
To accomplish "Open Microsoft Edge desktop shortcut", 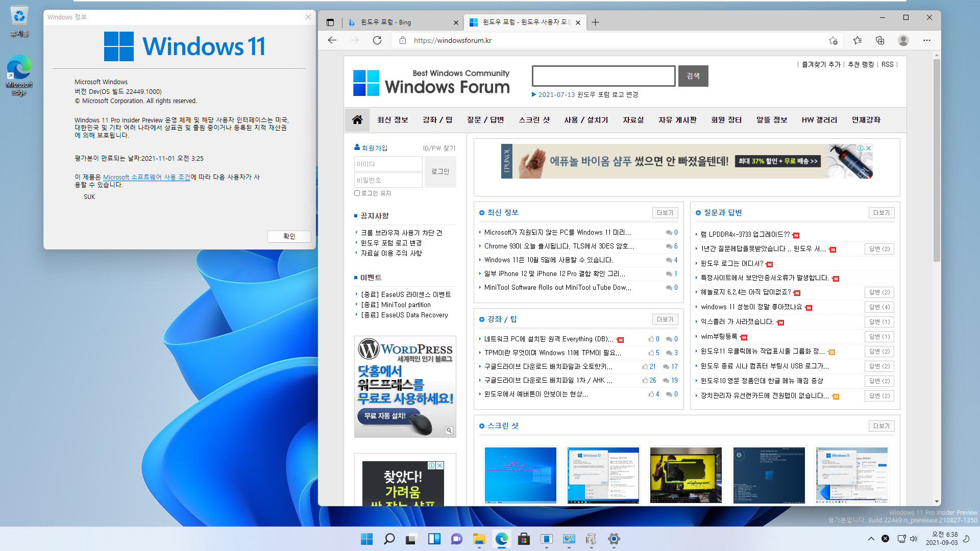I will point(19,76).
